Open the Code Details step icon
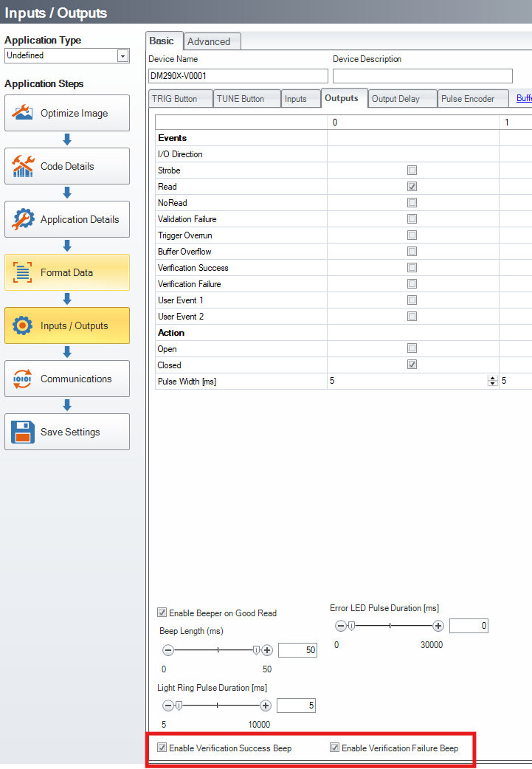Screen dimensions: 532x769 [x=23, y=167]
